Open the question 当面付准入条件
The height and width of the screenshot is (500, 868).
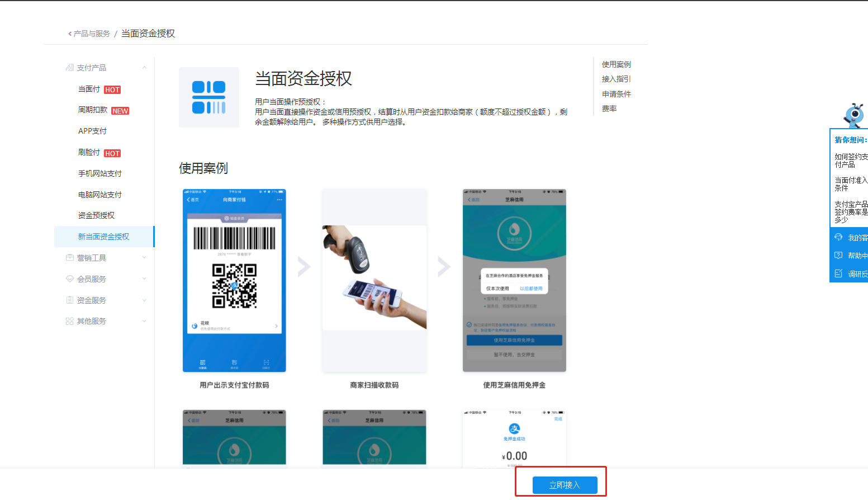point(851,184)
